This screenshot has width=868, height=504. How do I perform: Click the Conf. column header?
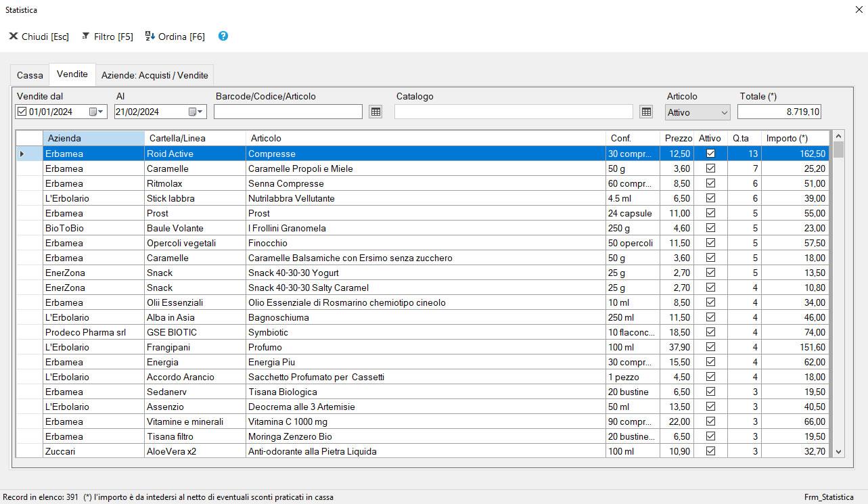(633, 138)
